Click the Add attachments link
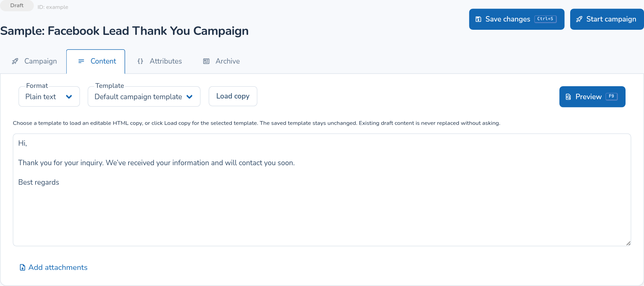644x286 pixels. pyautogui.click(x=54, y=268)
